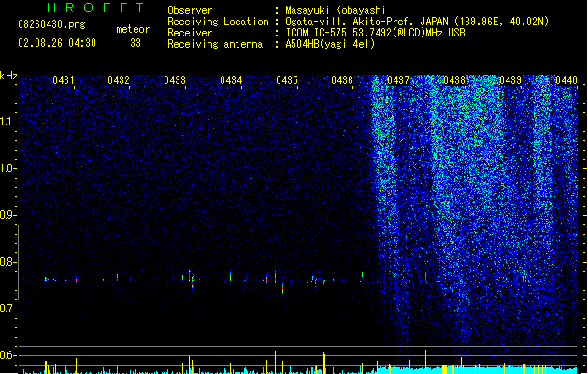Click time marker 0434
This screenshot has height=374, width=588.
click(231, 80)
